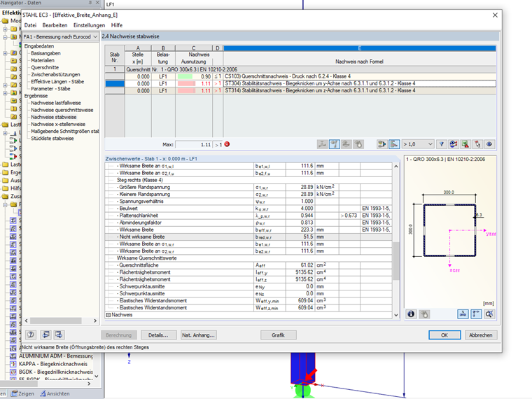The image size is (532, 399).
Task: Open the Bearbeiten menu
Action: [x=55, y=24]
